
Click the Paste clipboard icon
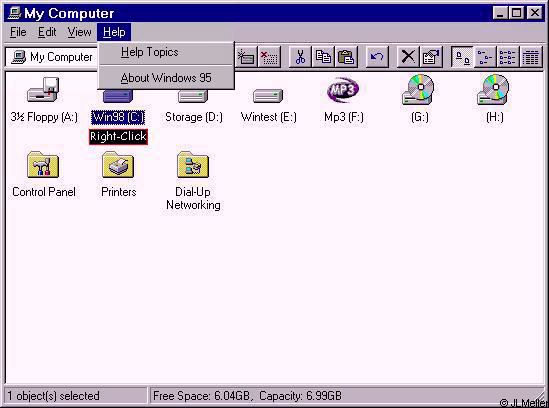[346, 57]
